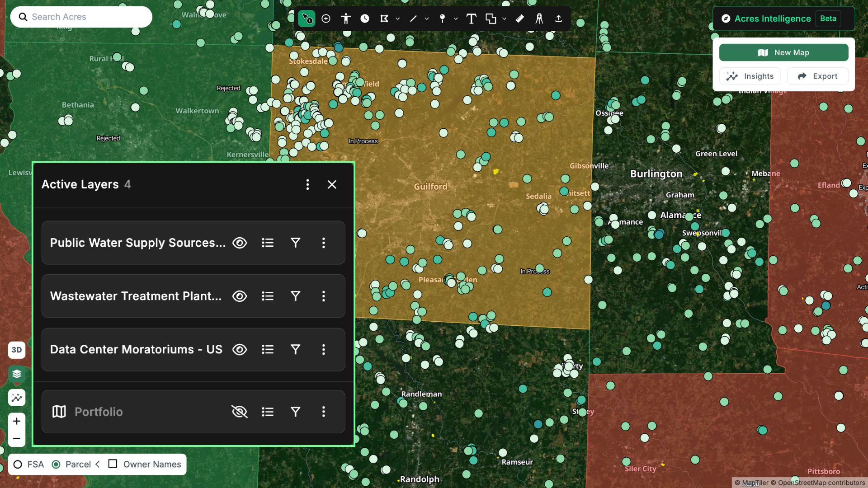Viewport: 868px width, 488px height.
Task: Hide Wastewater Treatment Plant layer
Action: pyautogui.click(x=240, y=296)
